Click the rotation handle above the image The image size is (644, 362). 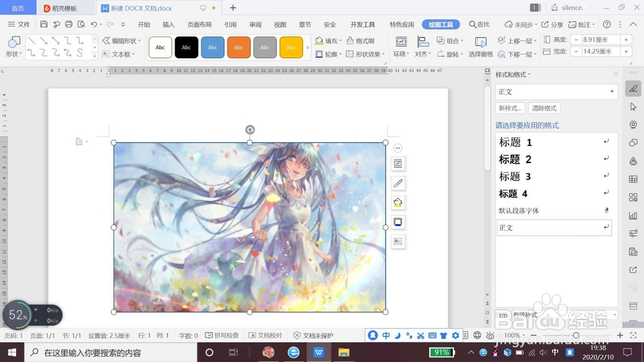point(250,130)
